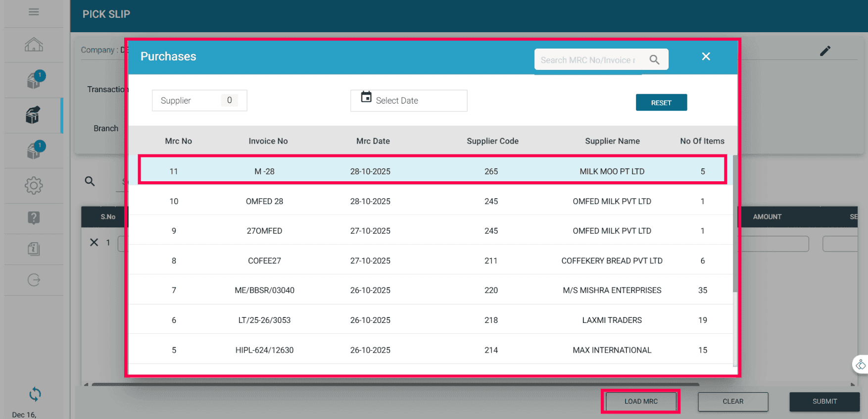Screen dimensions: 868x419
Task: Remove row 1 with the X icon
Action: 94,242
